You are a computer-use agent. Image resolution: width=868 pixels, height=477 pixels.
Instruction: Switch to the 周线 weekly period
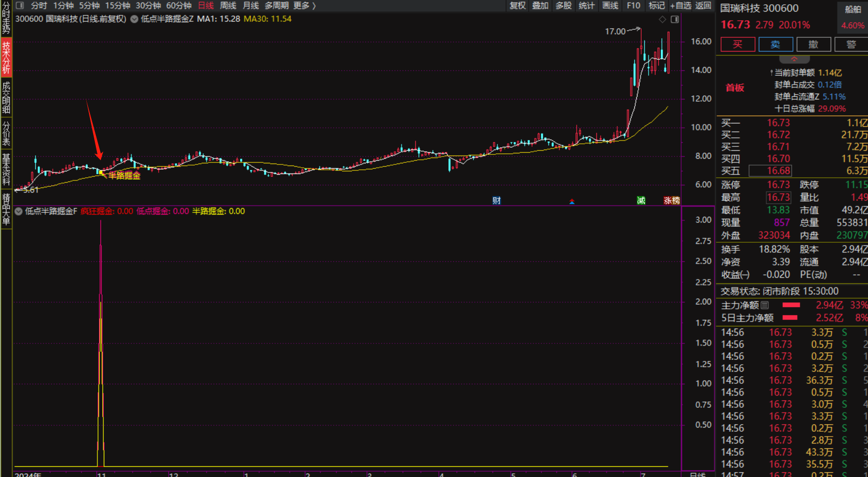228,5
